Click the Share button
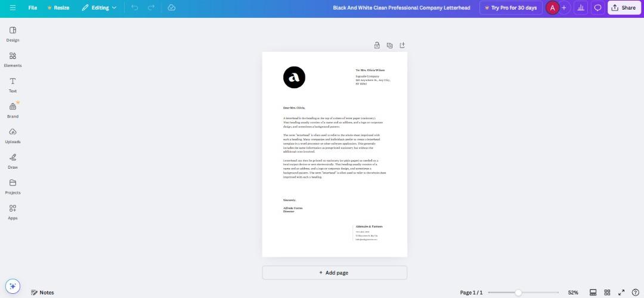Viewport: 644px width, 298px height. [x=624, y=8]
